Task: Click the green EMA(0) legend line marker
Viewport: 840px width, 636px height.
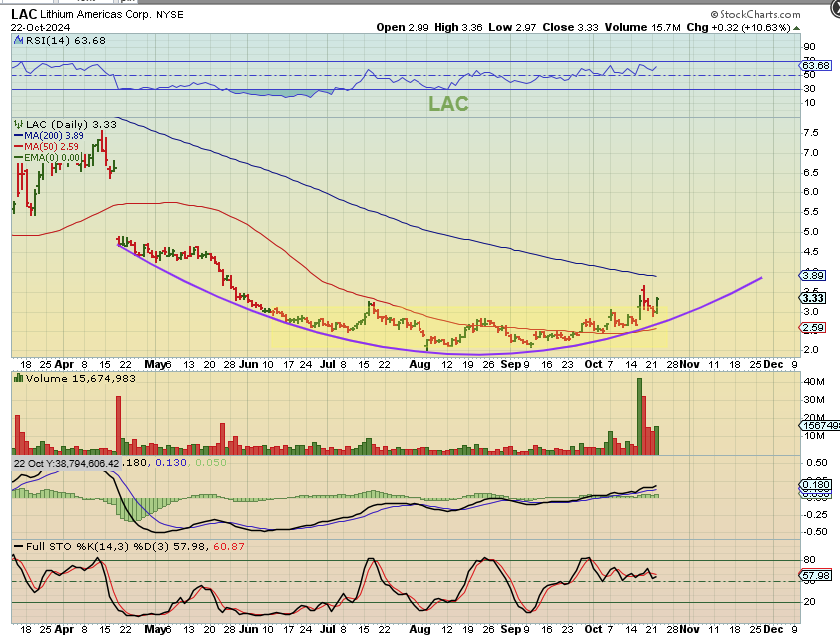Action: pyautogui.click(x=18, y=157)
